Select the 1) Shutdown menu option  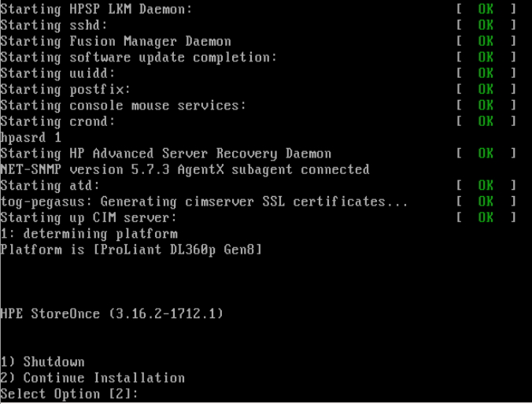pyautogui.click(x=42, y=361)
